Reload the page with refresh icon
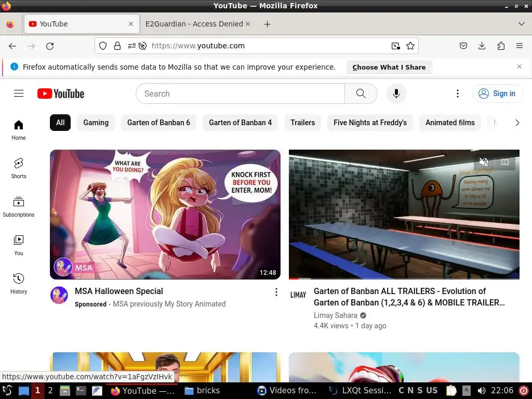Image resolution: width=532 pixels, height=399 pixels. [50, 46]
